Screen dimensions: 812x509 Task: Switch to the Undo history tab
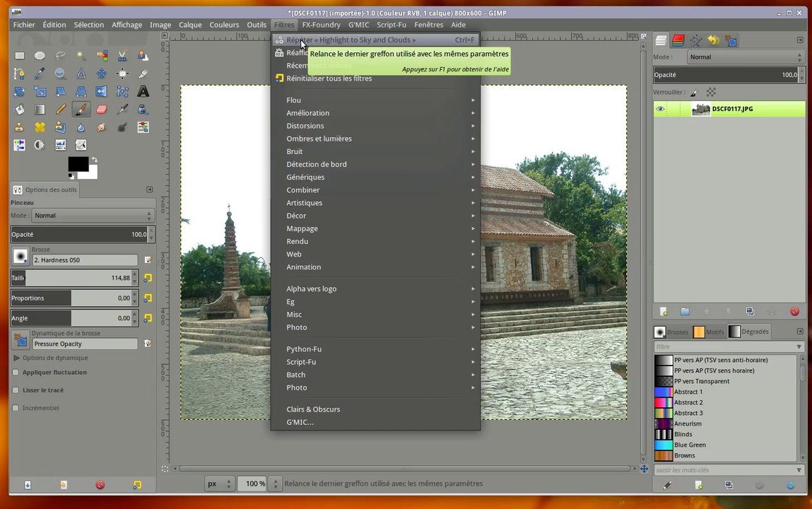714,40
